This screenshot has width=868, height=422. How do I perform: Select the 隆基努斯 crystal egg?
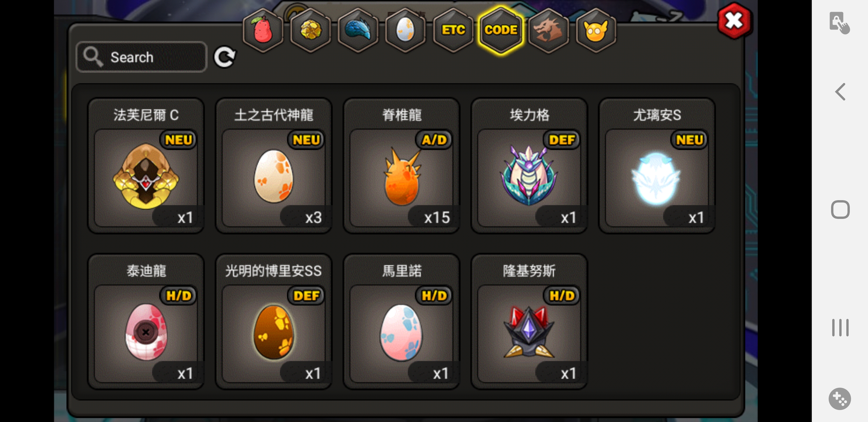[x=529, y=322]
